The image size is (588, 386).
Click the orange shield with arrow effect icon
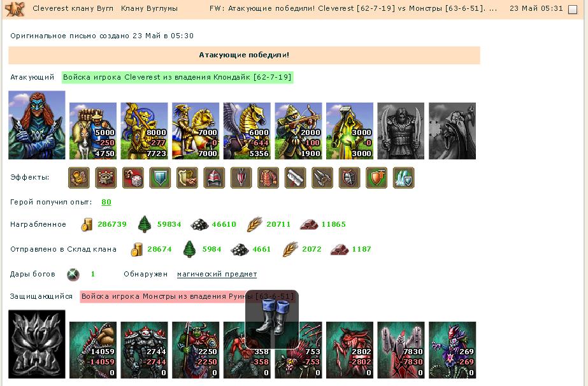pos(376,178)
